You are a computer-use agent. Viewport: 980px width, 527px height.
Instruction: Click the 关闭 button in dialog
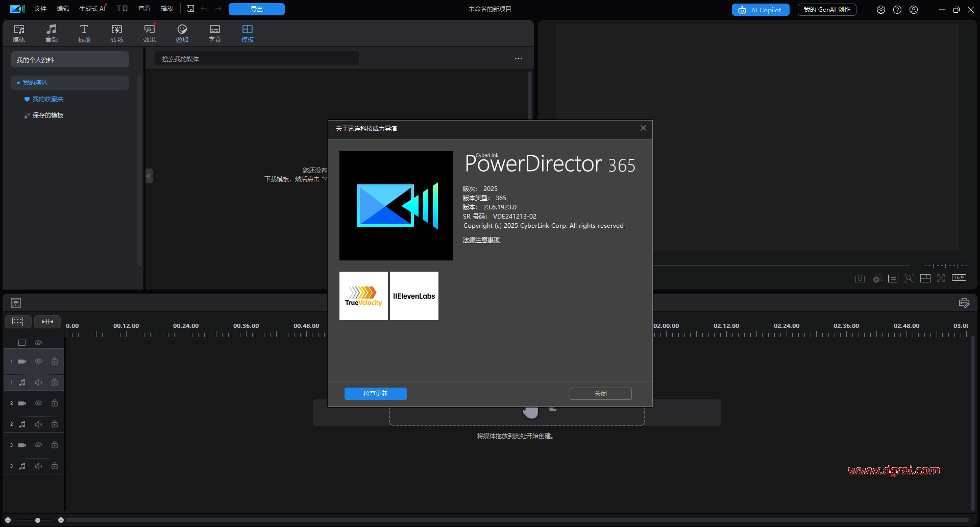point(601,394)
